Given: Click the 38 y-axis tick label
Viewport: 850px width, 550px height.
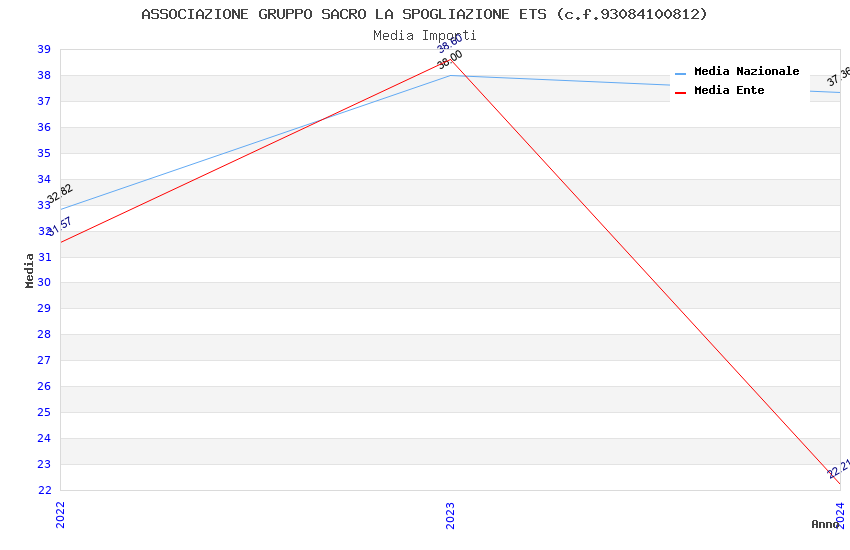Looking at the screenshot, I should coord(44,75).
